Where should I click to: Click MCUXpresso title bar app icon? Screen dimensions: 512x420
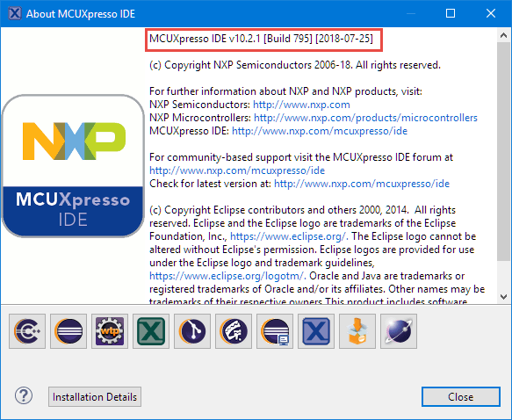tap(15, 13)
